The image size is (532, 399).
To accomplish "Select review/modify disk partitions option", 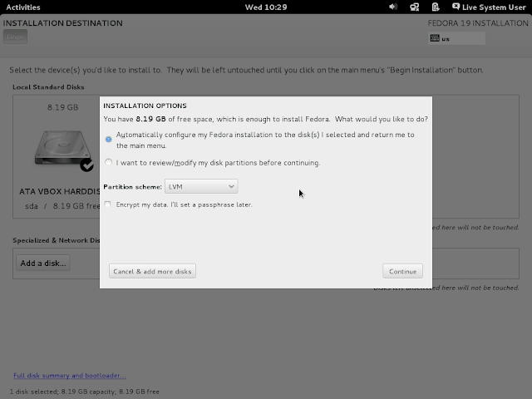I will coord(109,162).
